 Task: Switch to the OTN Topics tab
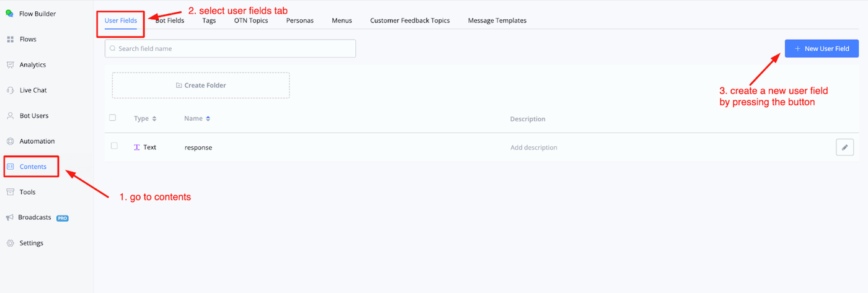point(251,20)
